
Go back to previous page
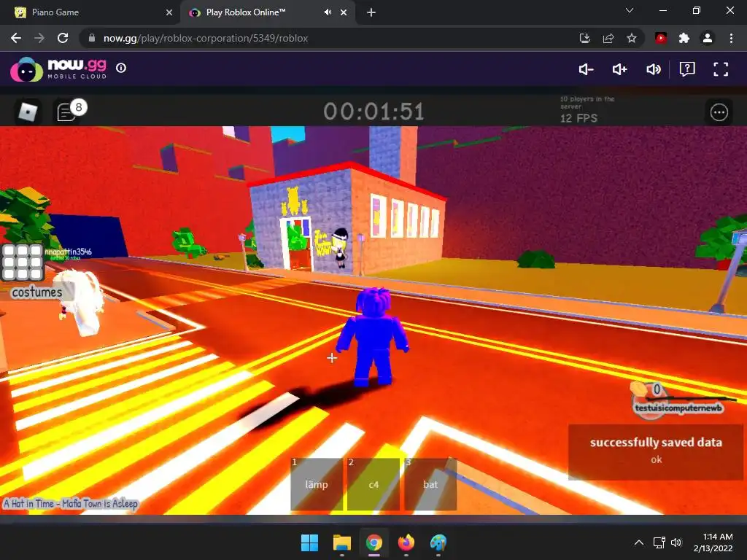coord(16,38)
